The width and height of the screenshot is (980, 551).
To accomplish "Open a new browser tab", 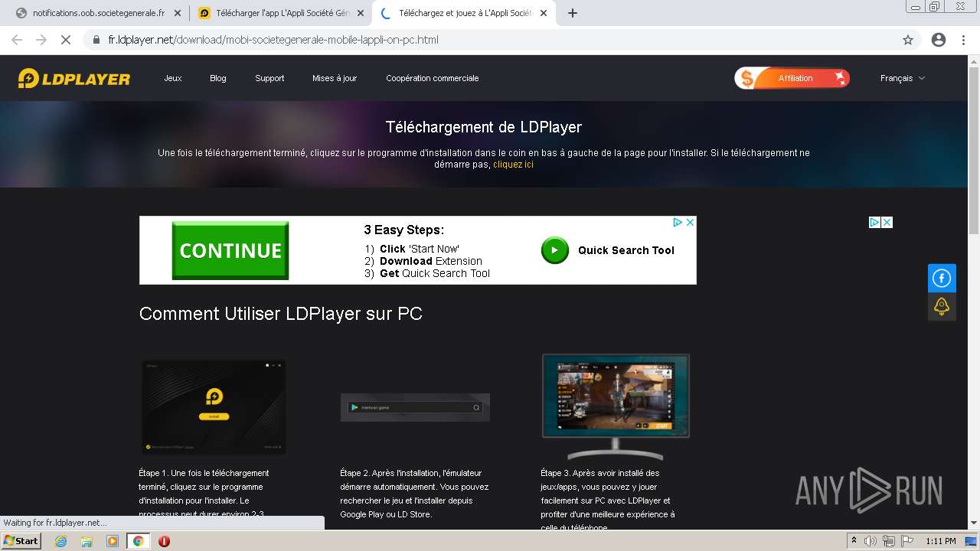I will point(572,13).
